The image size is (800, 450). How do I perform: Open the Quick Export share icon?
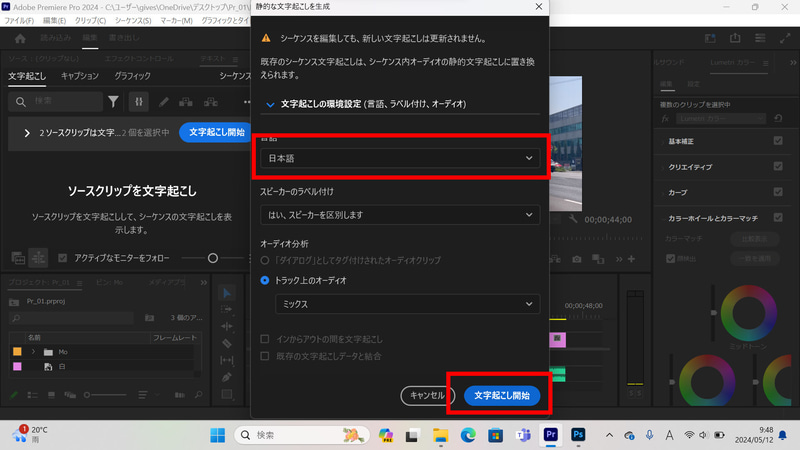click(735, 38)
